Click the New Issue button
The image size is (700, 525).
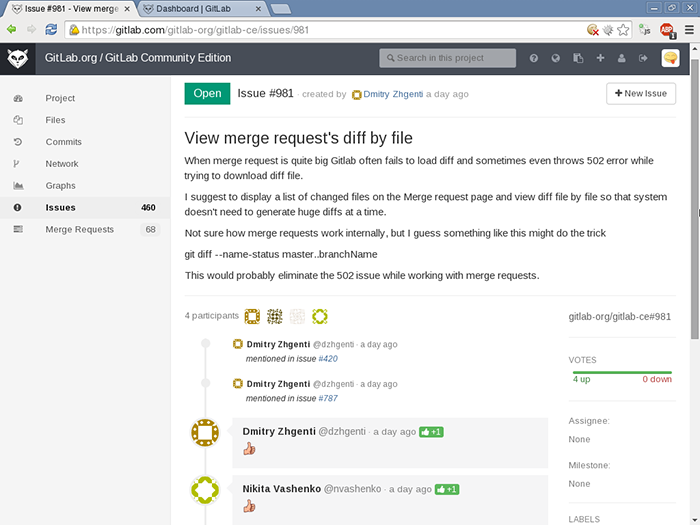point(641,94)
